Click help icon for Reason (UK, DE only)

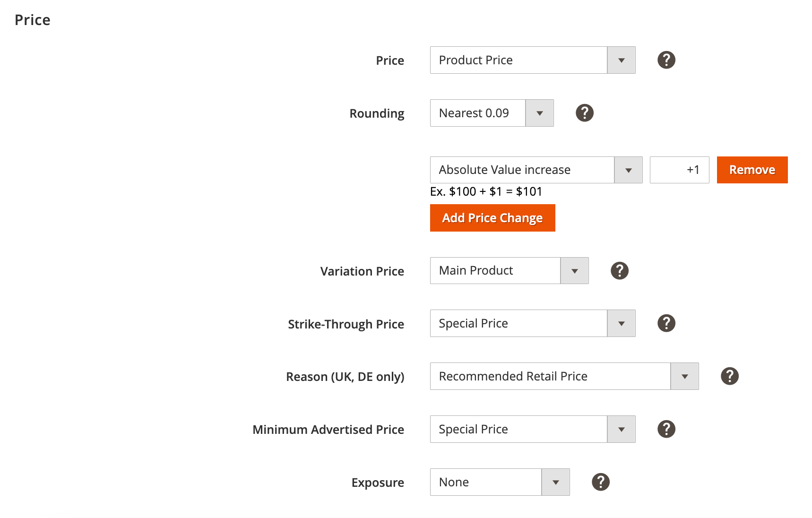[x=729, y=376]
